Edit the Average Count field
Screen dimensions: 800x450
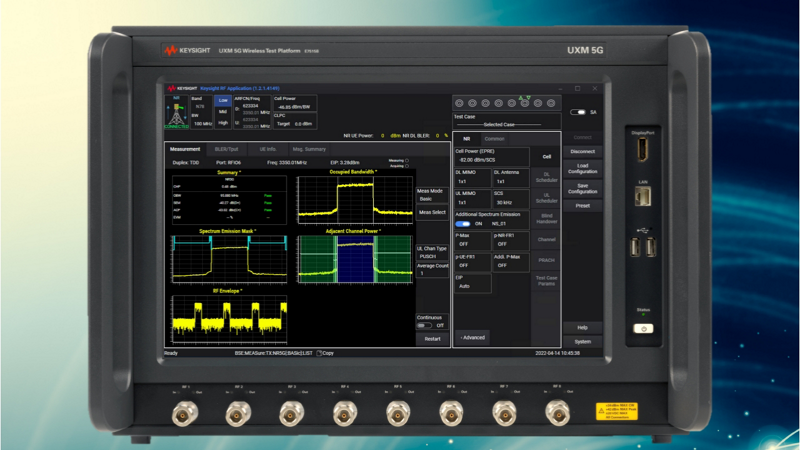[432, 270]
